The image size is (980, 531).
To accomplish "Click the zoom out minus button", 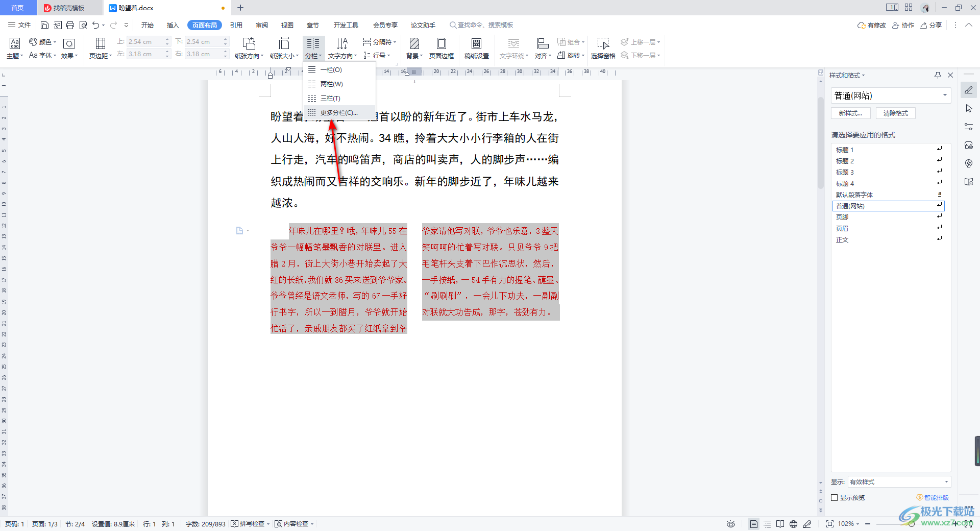I will pyautogui.click(x=868, y=524).
